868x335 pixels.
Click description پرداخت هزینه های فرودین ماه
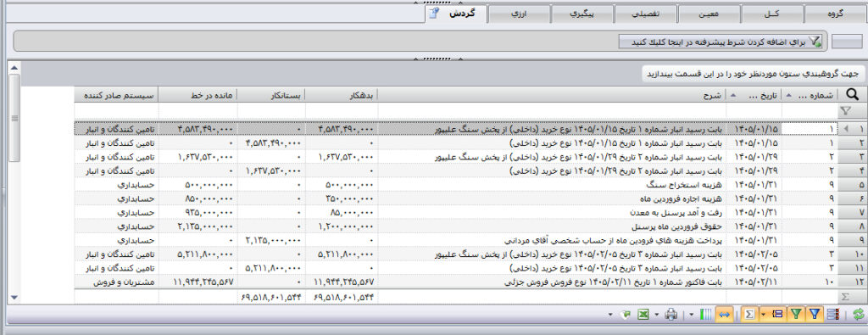coord(614,240)
